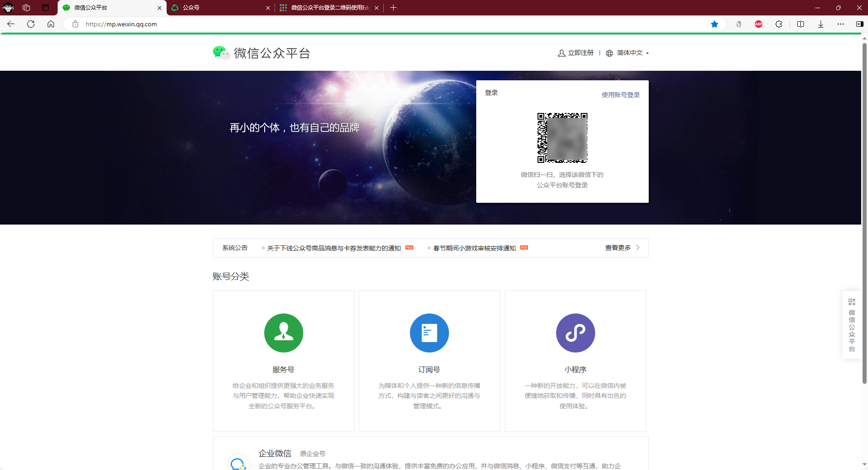
Task: Click the 原企业号 label
Action: 312,454
